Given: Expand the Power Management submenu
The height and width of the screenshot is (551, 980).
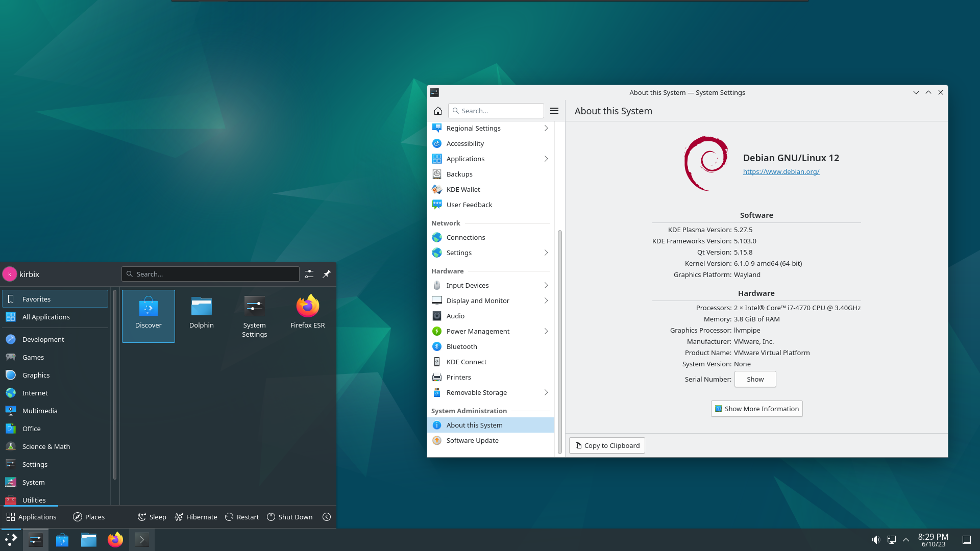Looking at the screenshot, I should pyautogui.click(x=546, y=331).
